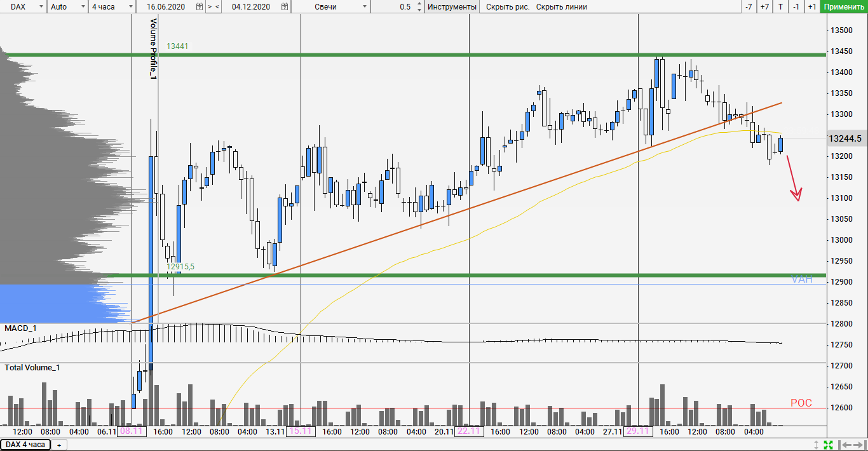Image resolution: width=868 pixels, height=451 pixels.
Task: Open the Инструменты menu
Action: [x=452, y=7]
